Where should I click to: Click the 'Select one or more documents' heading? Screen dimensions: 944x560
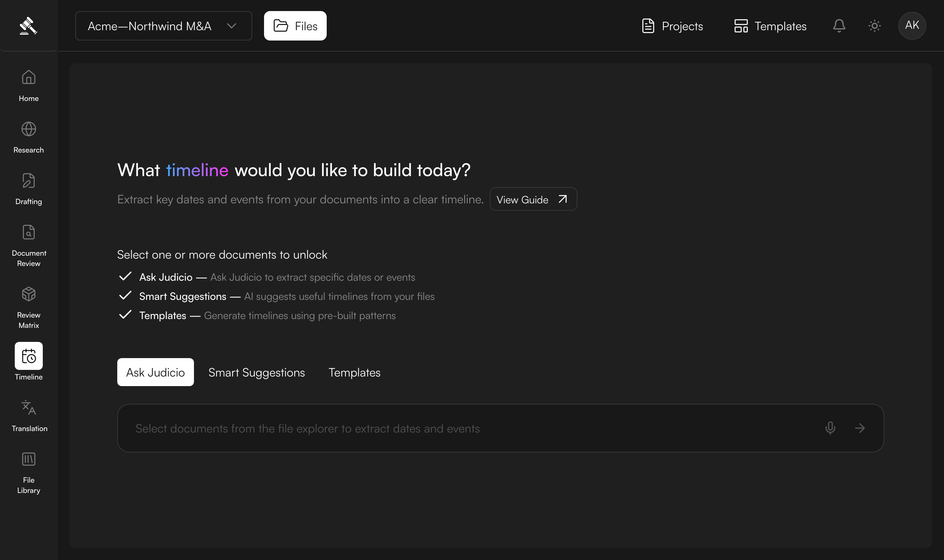(x=222, y=255)
